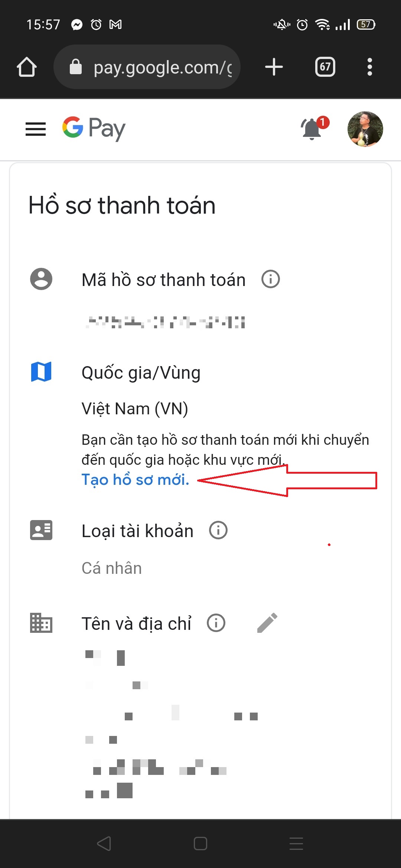
Task: Tap the blurred payment profile ID
Action: tap(165, 322)
